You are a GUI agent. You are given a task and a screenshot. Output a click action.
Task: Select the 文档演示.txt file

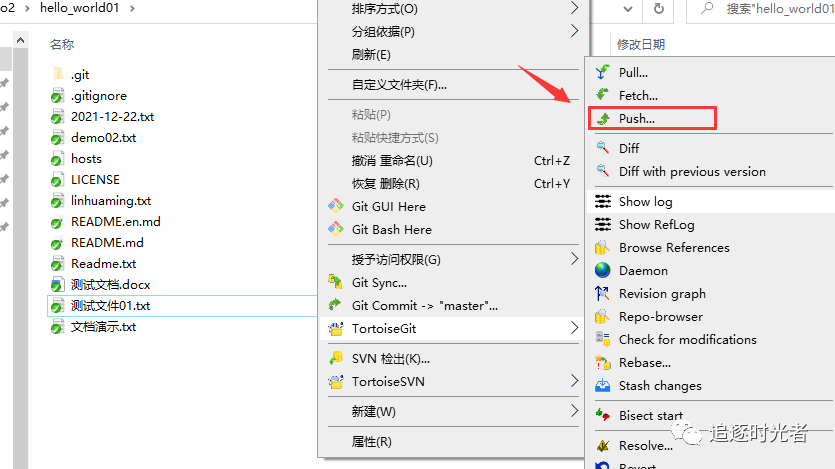point(103,327)
